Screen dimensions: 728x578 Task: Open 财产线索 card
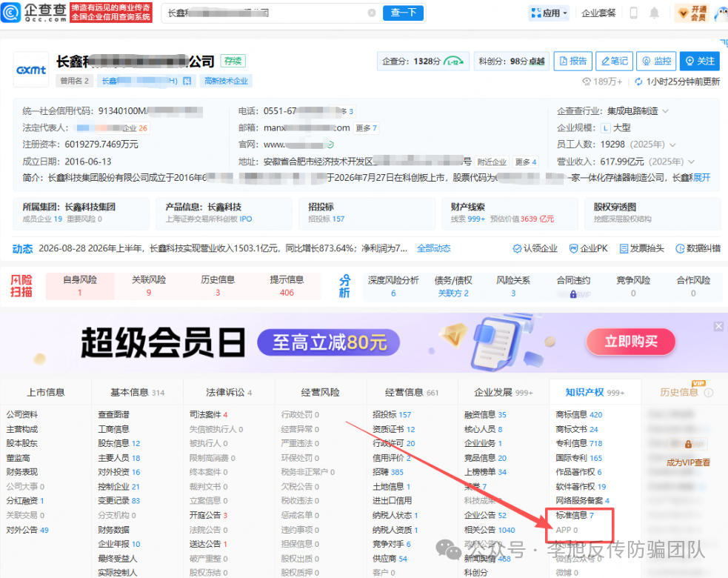(x=510, y=213)
